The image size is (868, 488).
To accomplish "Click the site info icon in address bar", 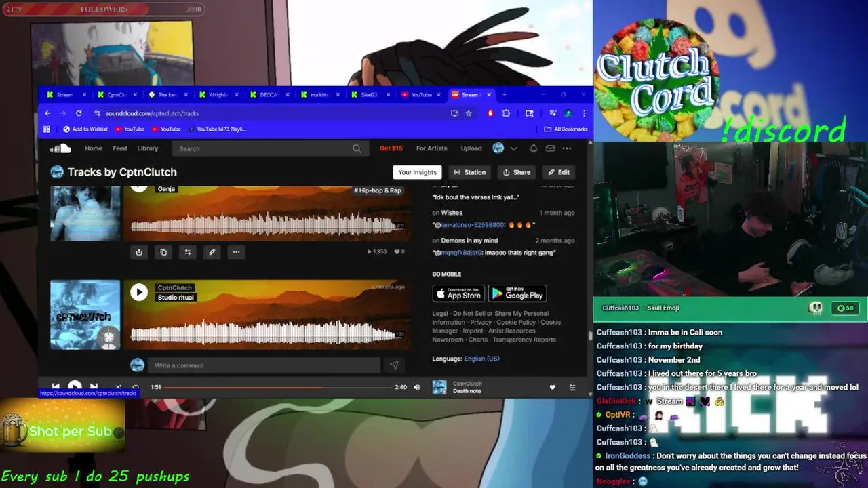I will [x=97, y=113].
